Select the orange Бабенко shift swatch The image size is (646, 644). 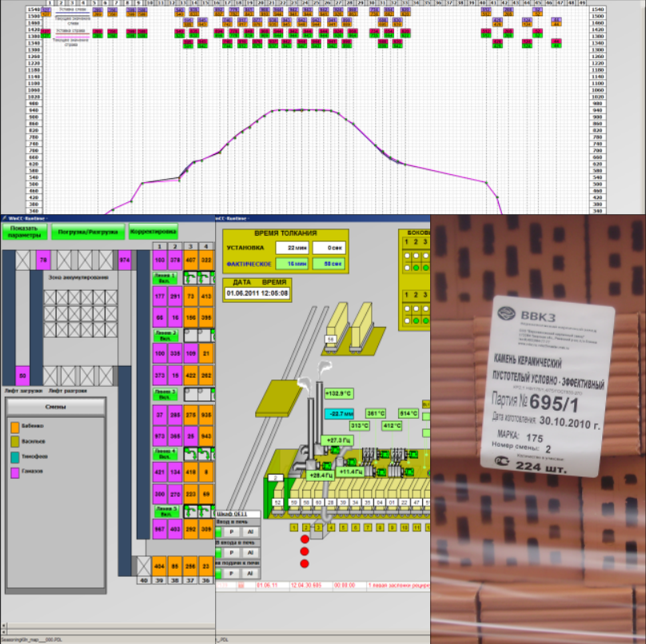[15, 427]
